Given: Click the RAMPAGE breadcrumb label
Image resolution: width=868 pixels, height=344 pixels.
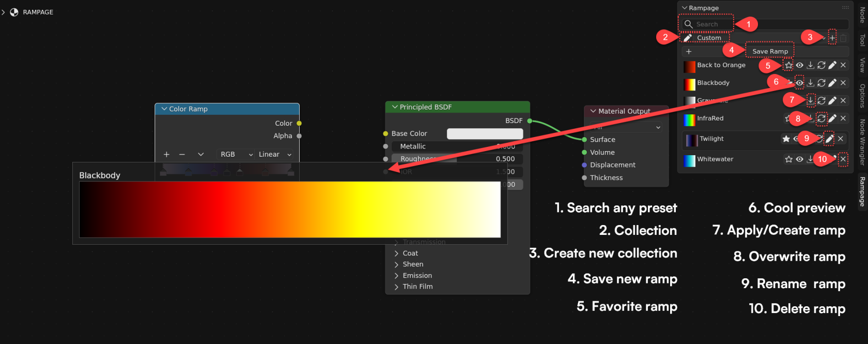Looking at the screenshot, I should pos(38,12).
